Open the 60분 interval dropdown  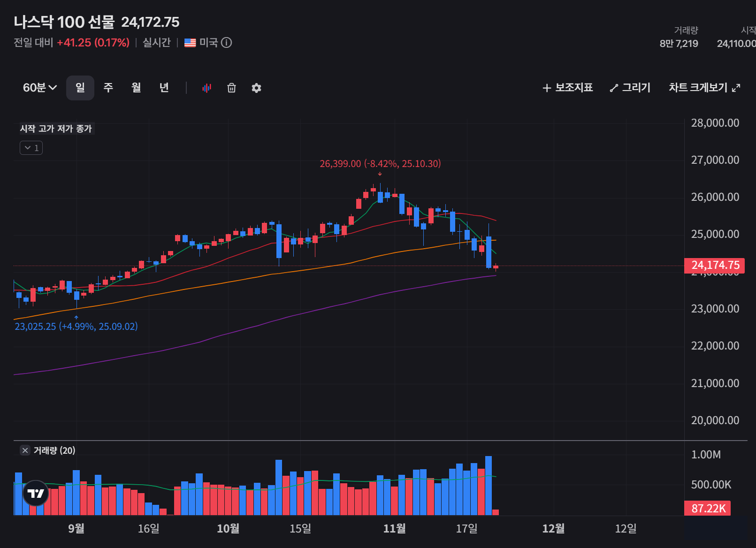pos(40,88)
